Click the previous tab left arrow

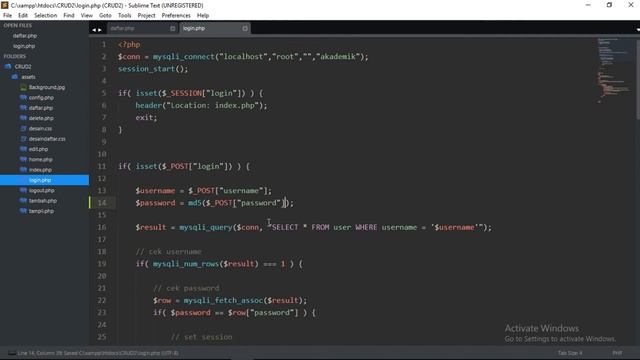(x=94, y=30)
